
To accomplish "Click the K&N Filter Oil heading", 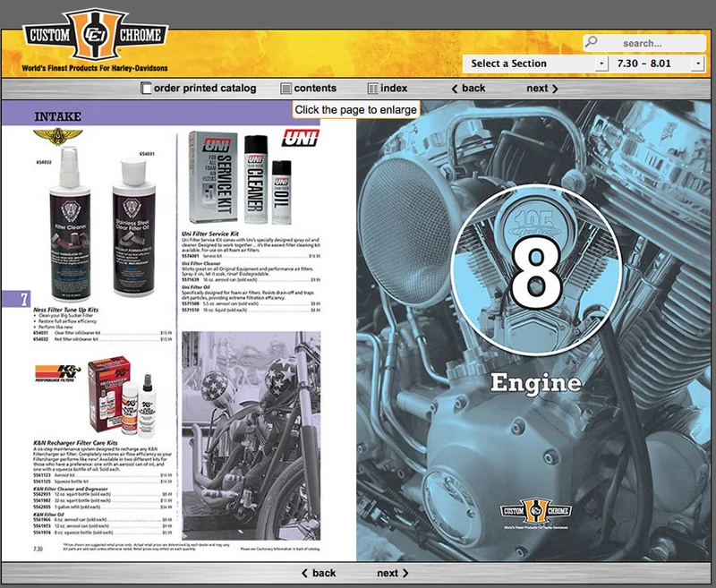I will (x=48, y=514).
